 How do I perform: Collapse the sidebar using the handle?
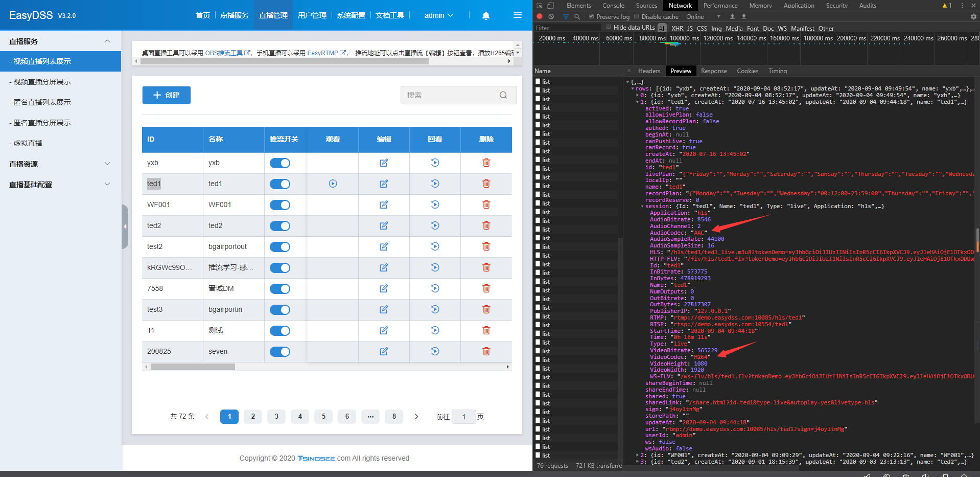tap(125, 226)
